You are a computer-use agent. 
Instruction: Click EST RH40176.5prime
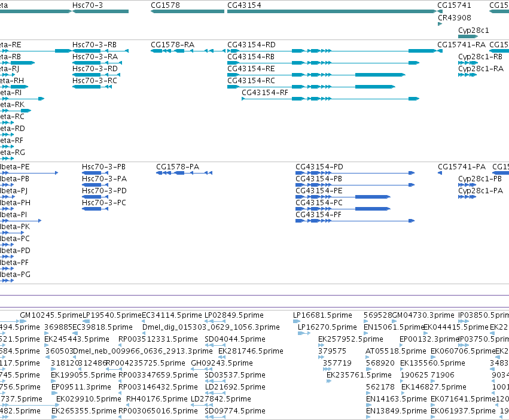pos(128,406)
